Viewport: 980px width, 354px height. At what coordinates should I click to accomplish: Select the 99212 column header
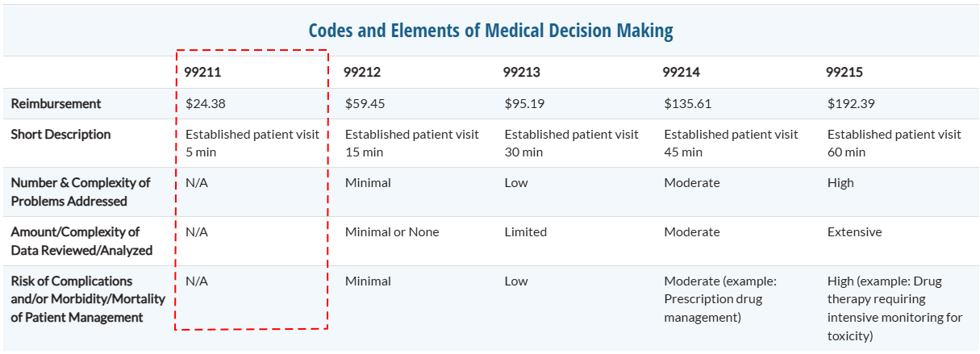pyautogui.click(x=361, y=72)
